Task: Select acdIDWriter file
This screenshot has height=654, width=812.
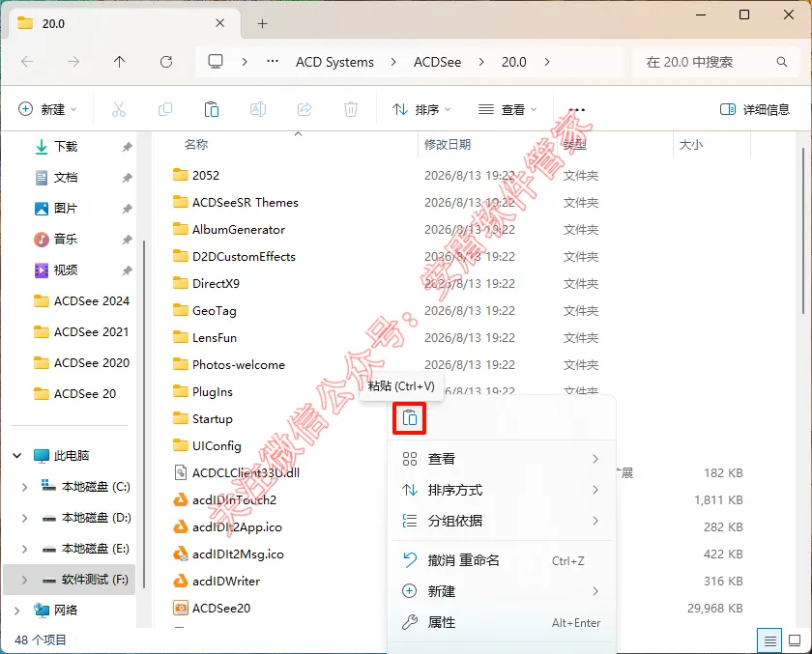Action: pos(226,581)
